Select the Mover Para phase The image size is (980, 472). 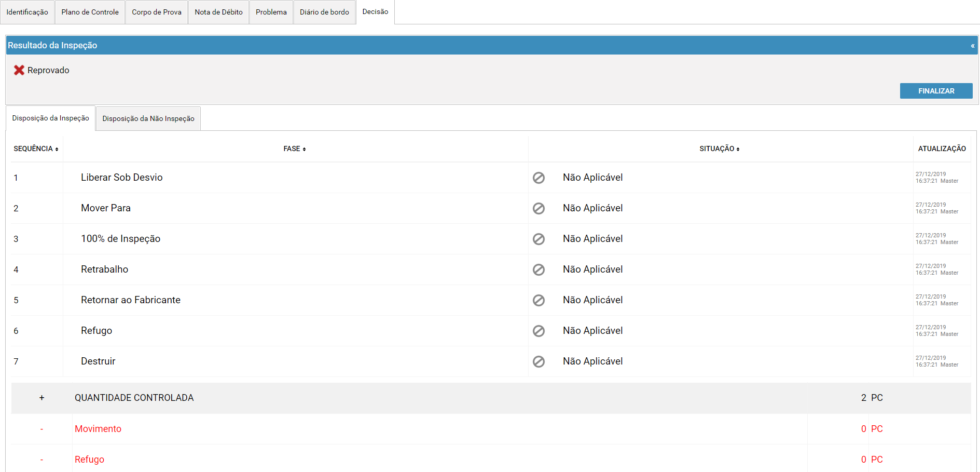click(x=106, y=208)
